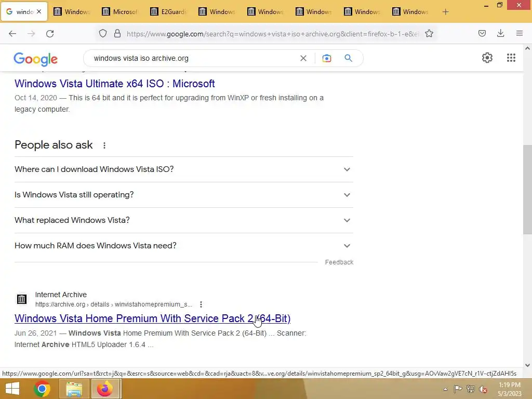The height and width of the screenshot is (399, 532).
Task: Switch to the E2Guardian tab
Action: pos(169,12)
